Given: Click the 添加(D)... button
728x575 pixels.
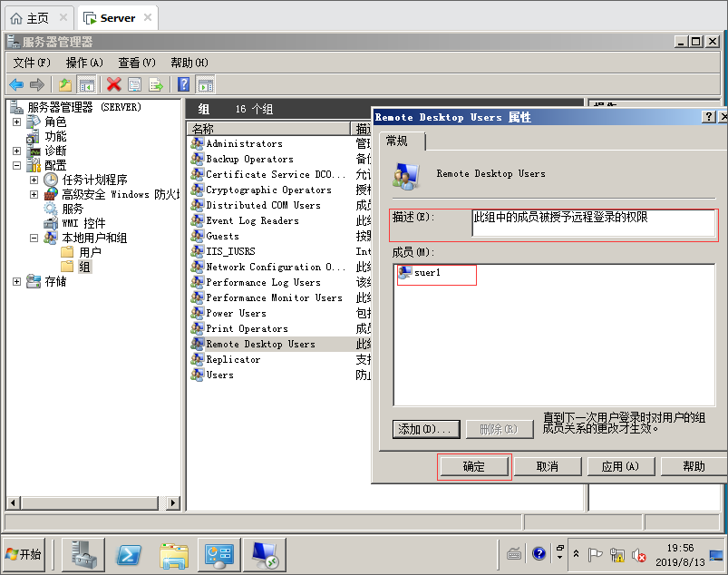Looking at the screenshot, I should point(426,429).
